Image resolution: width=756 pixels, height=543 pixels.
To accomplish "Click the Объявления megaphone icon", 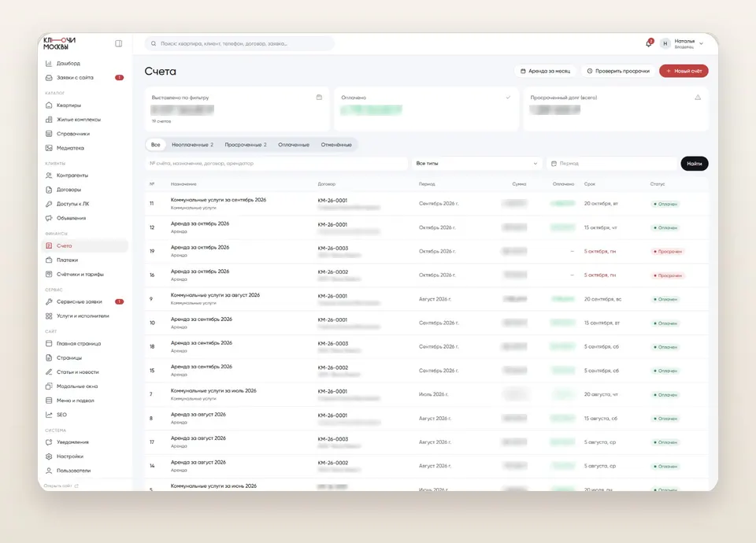I will click(49, 218).
